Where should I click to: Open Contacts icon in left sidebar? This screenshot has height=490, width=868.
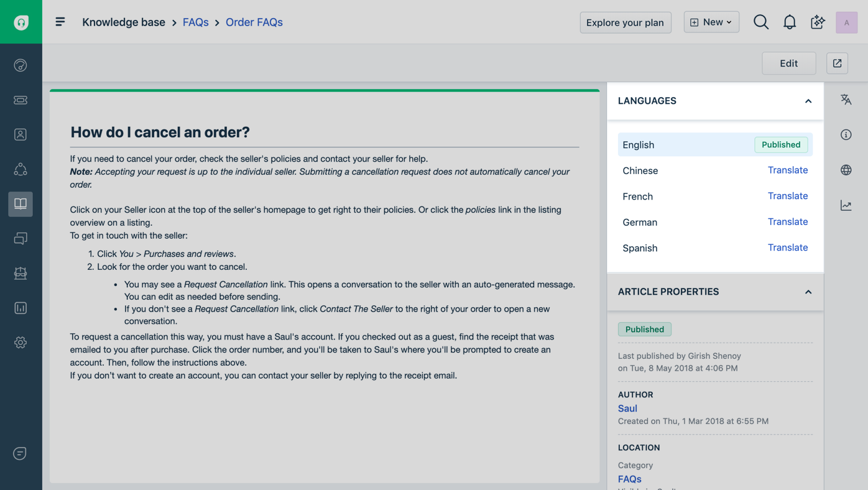tap(21, 135)
